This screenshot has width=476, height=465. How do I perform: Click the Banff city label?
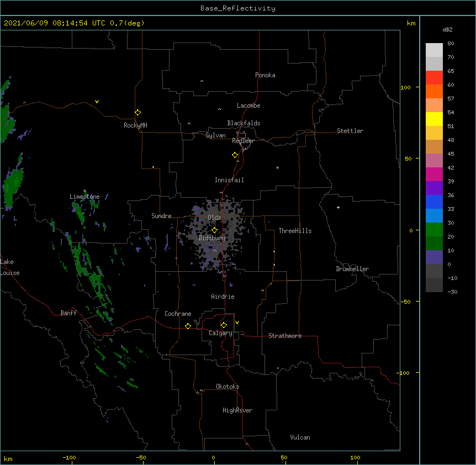pos(68,313)
